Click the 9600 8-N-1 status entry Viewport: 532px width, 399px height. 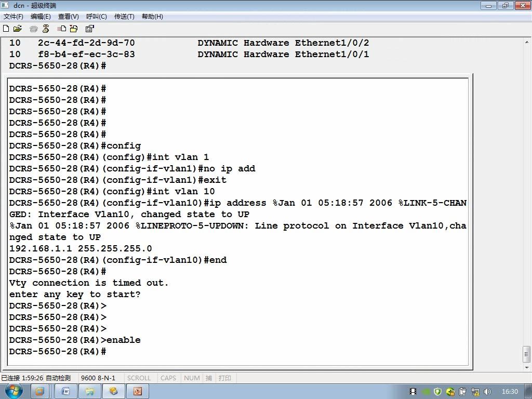point(98,378)
